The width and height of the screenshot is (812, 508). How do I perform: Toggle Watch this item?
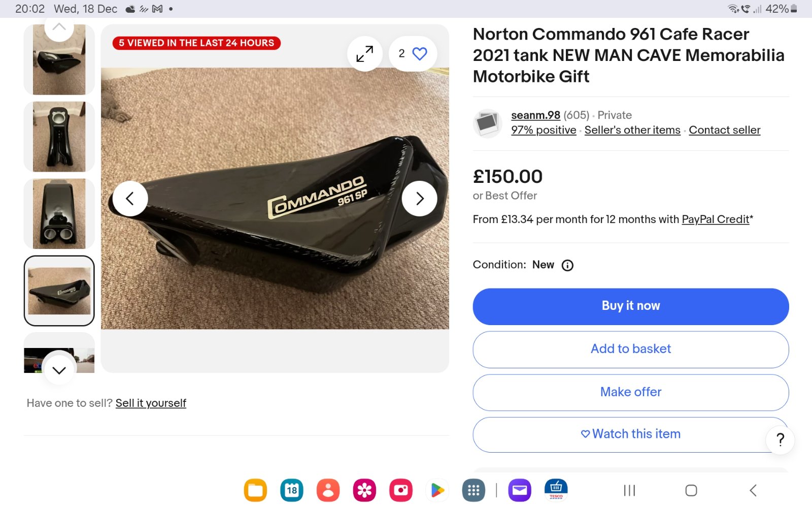click(630, 434)
